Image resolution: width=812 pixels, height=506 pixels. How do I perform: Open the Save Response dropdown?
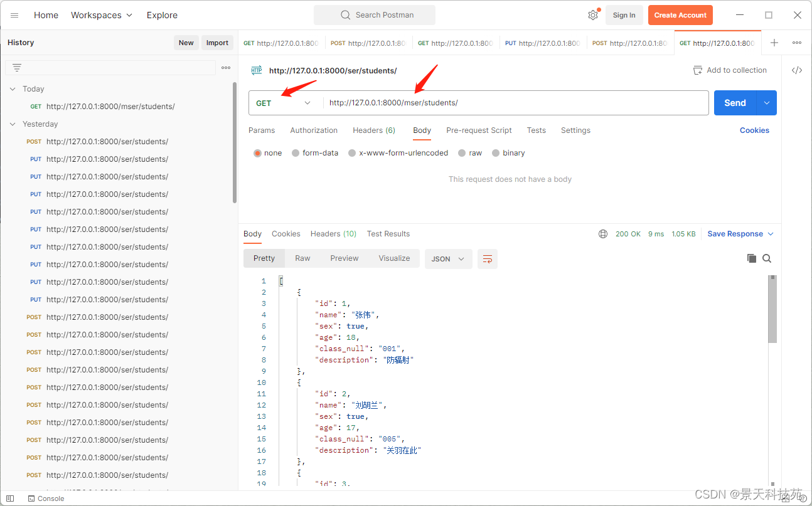[x=740, y=234]
